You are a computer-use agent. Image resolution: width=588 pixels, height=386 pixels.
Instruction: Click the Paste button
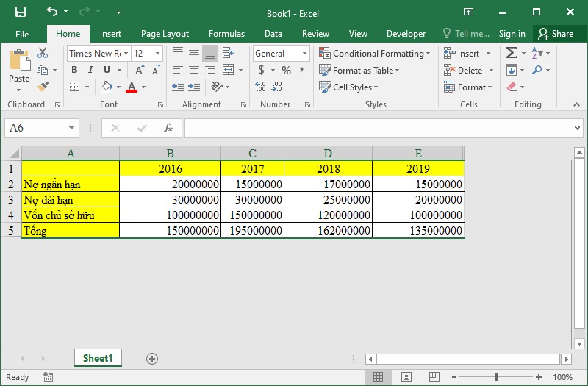[19, 70]
